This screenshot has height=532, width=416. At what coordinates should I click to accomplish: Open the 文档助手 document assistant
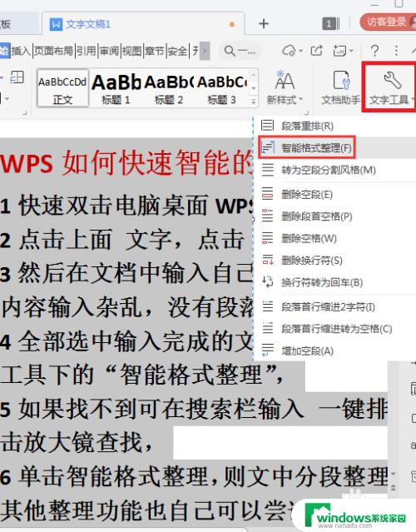pos(341,87)
